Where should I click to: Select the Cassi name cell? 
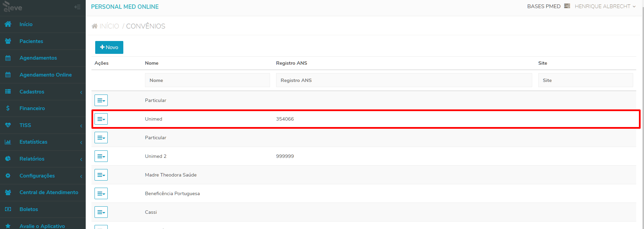click(x=151, y=212)
